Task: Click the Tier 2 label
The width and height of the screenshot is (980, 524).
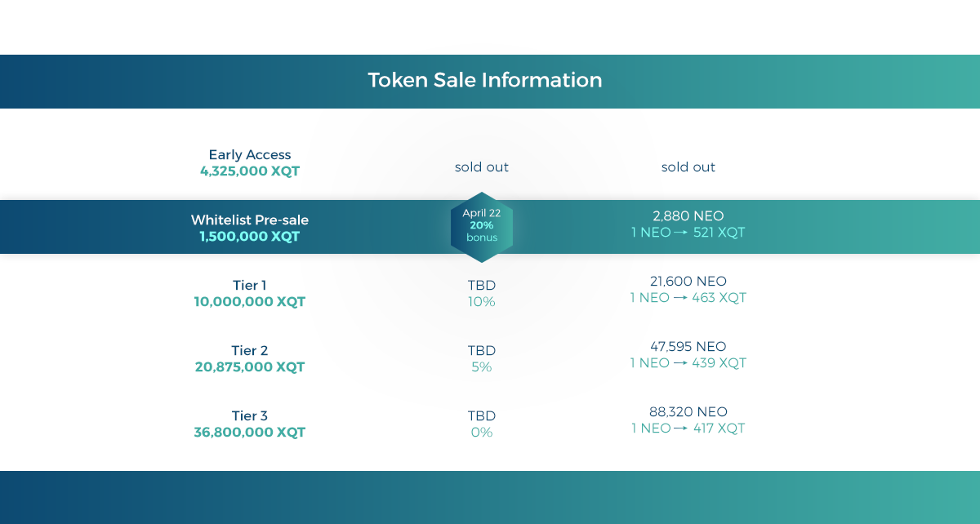Action: [x=250, y=350]
